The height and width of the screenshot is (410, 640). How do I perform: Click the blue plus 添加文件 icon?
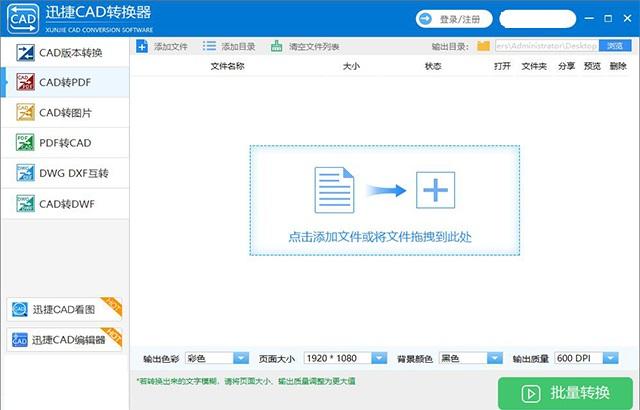(142, 46)
